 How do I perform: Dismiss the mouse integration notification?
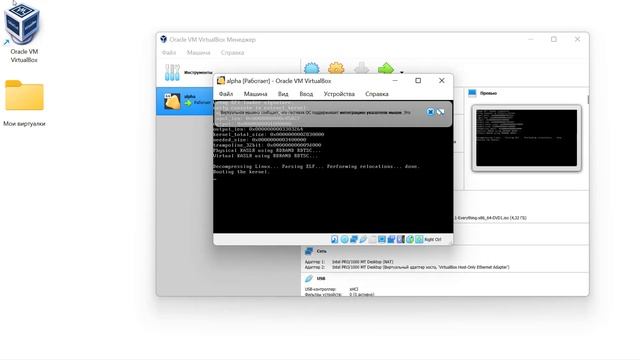pos(430,111)
